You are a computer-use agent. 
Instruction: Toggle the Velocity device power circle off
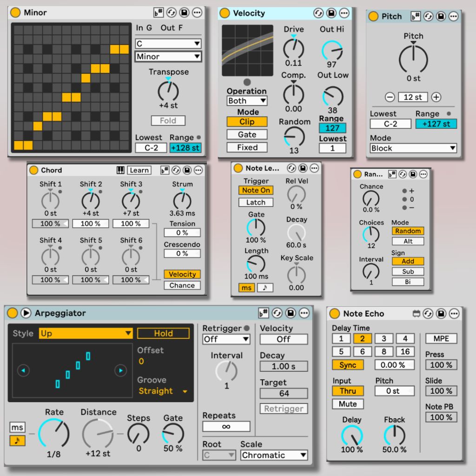[x=225, y=13]
